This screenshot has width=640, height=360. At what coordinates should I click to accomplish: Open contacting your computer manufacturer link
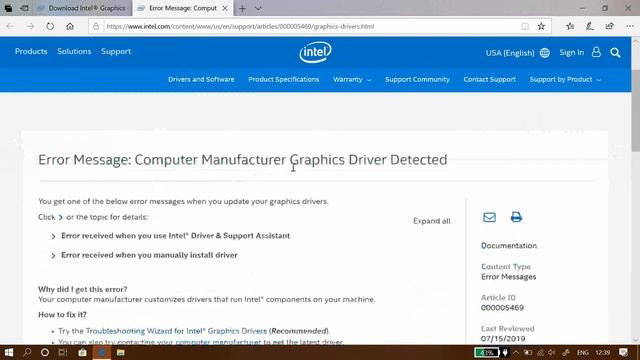pyautogui.click(x=189, y=342)
